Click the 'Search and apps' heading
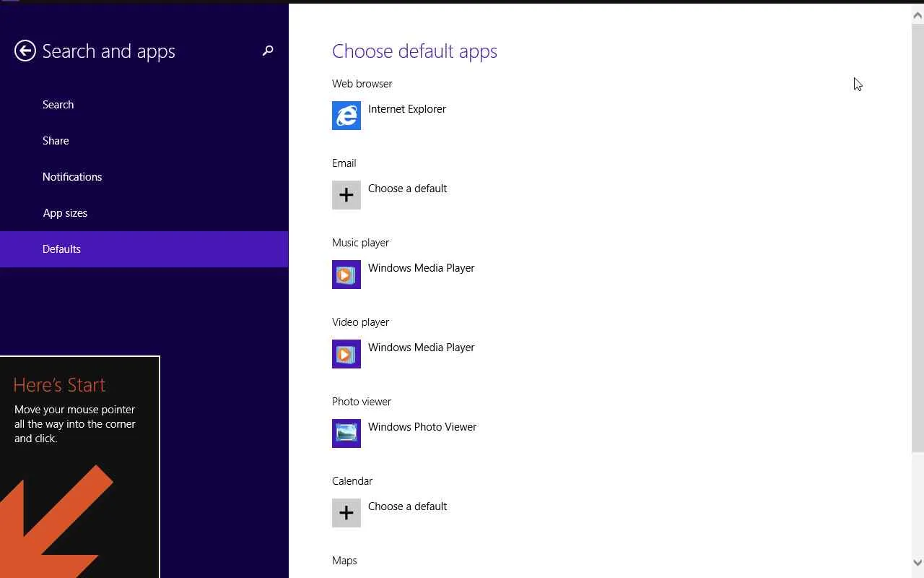This screenshot has width=924, height=578. 109,51
